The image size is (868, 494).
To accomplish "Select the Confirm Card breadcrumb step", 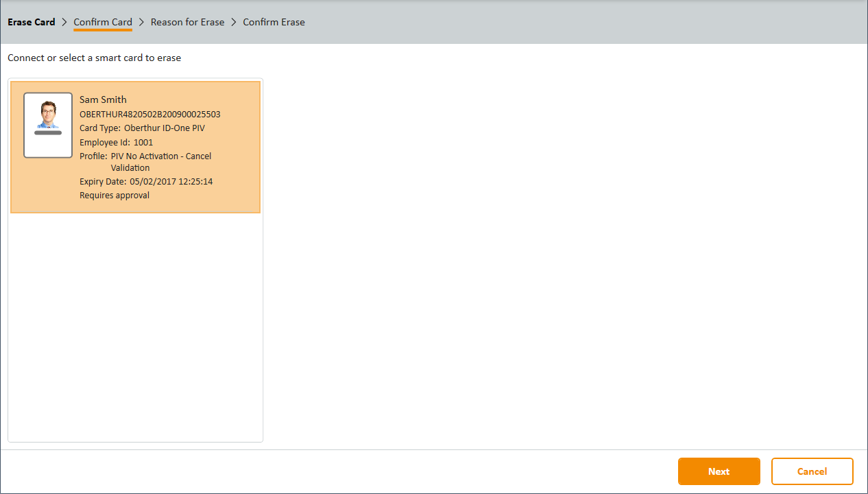I will [103, 22].
